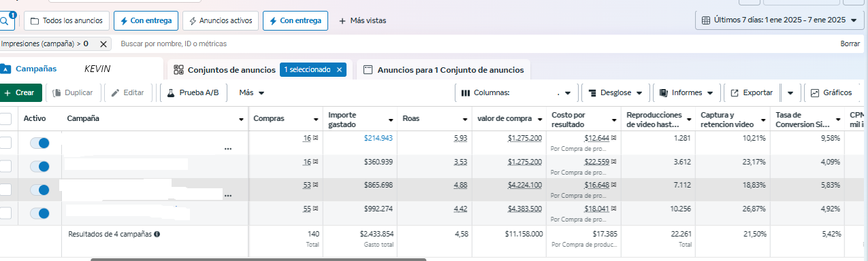868x261 pixels.
Task: Click the video plays value 10.256
Action: coord(679,209)
